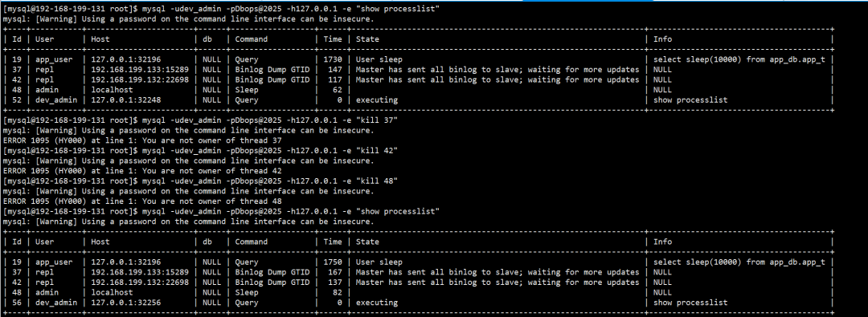Click the ERROR 1095 text for thread 48
868x317 pixels.
(23, 201)
